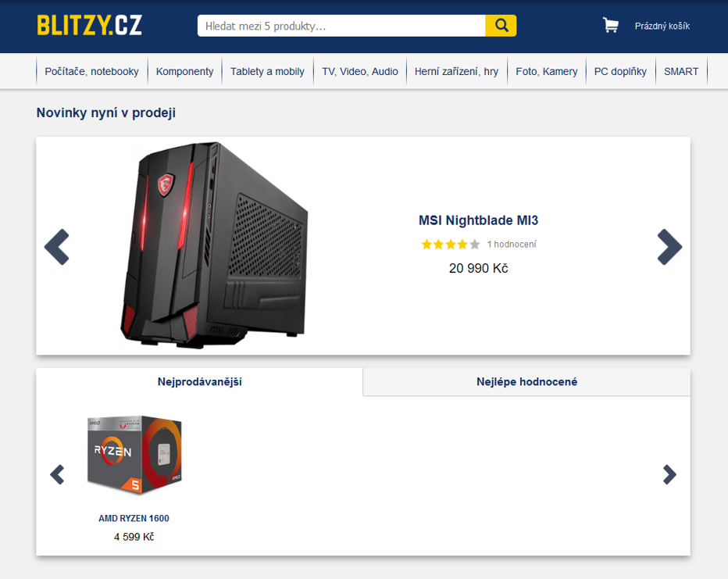Advance to next Nejprodávanější product
Screen dimensions: 728x579
[669, 474]
